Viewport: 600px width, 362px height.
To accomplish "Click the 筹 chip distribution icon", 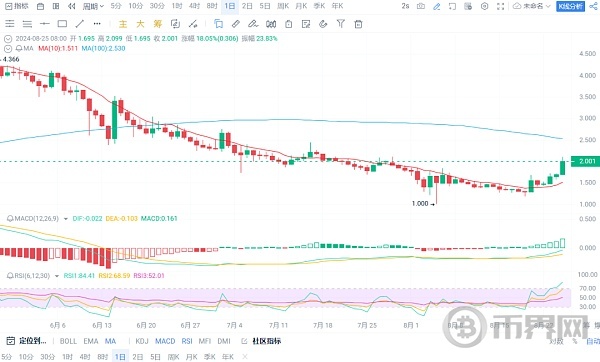I will [x=158, y=24].
